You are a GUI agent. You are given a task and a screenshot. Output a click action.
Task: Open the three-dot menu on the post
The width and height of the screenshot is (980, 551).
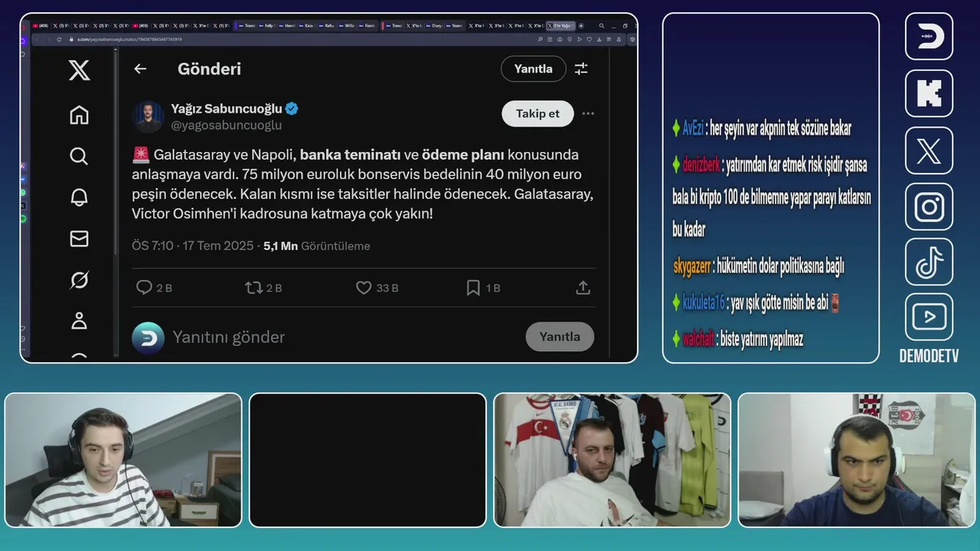pos(588,113)
